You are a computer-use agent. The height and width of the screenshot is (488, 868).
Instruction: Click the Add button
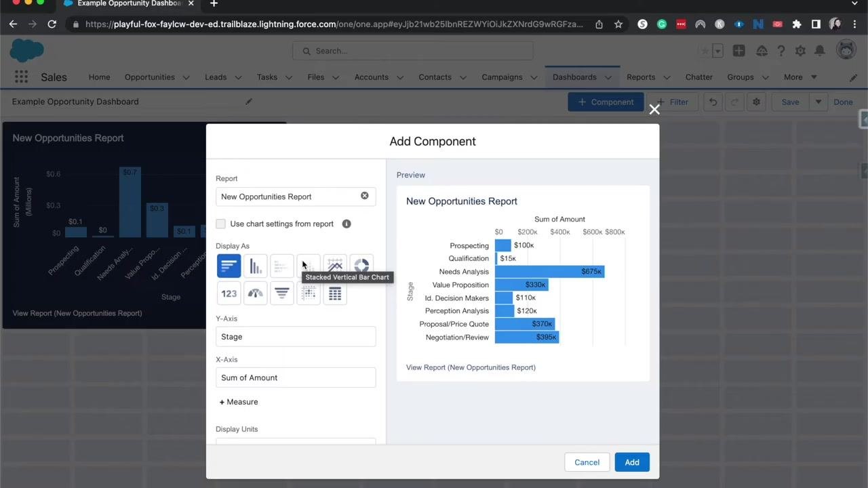(632, 462)
